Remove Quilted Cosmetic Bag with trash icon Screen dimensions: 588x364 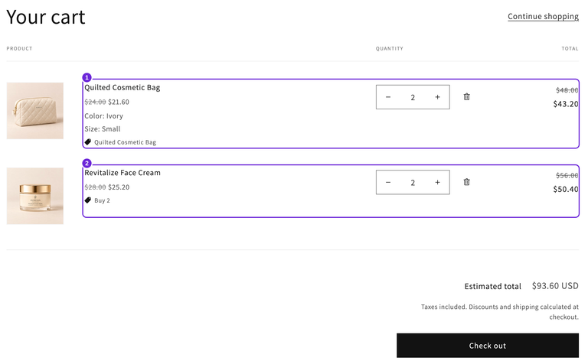coord(466,96)
